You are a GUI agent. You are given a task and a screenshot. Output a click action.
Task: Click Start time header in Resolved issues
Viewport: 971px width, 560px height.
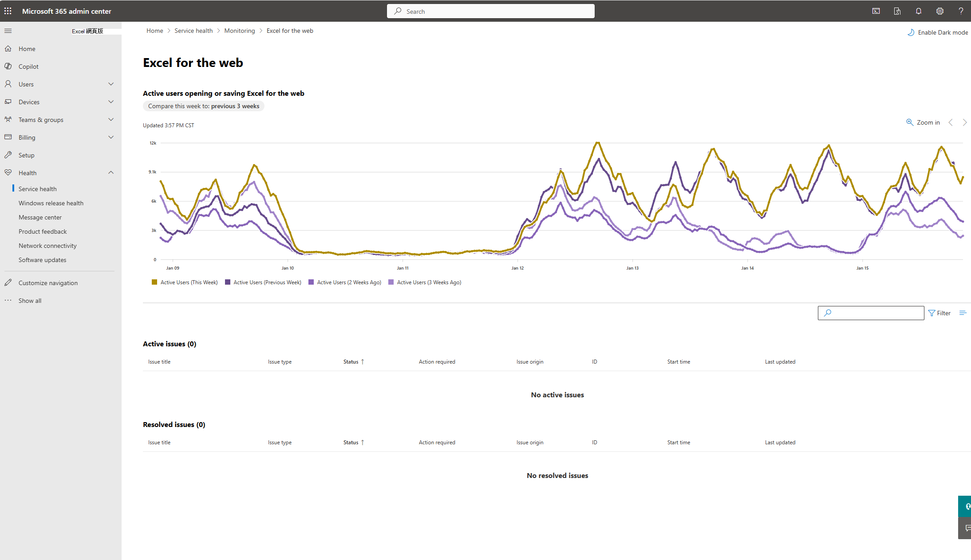[x=679, y=443]
